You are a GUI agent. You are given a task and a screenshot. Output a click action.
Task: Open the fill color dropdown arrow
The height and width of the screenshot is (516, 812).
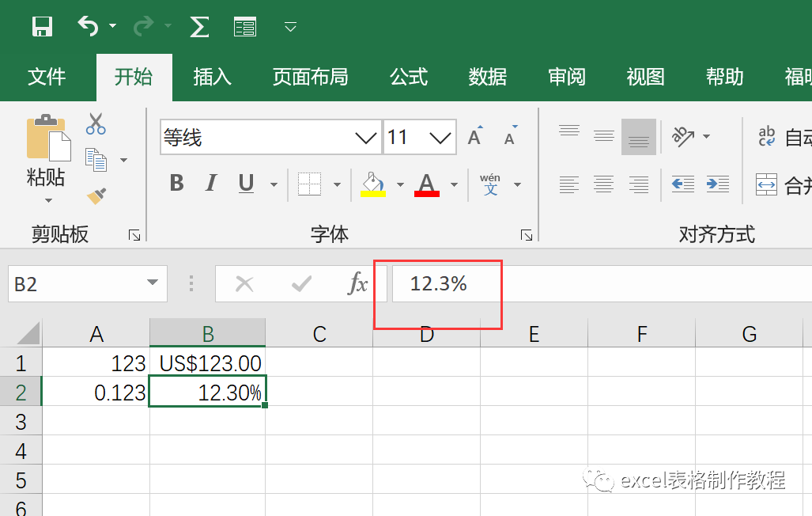tap(400, 184)
